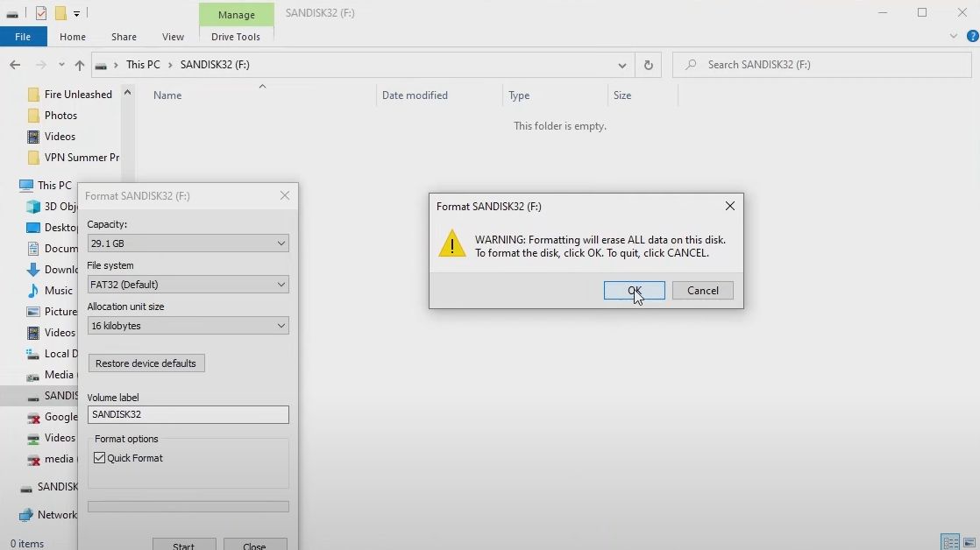
Task: Switch to the Share tab
Action: [x=123, y=37]
